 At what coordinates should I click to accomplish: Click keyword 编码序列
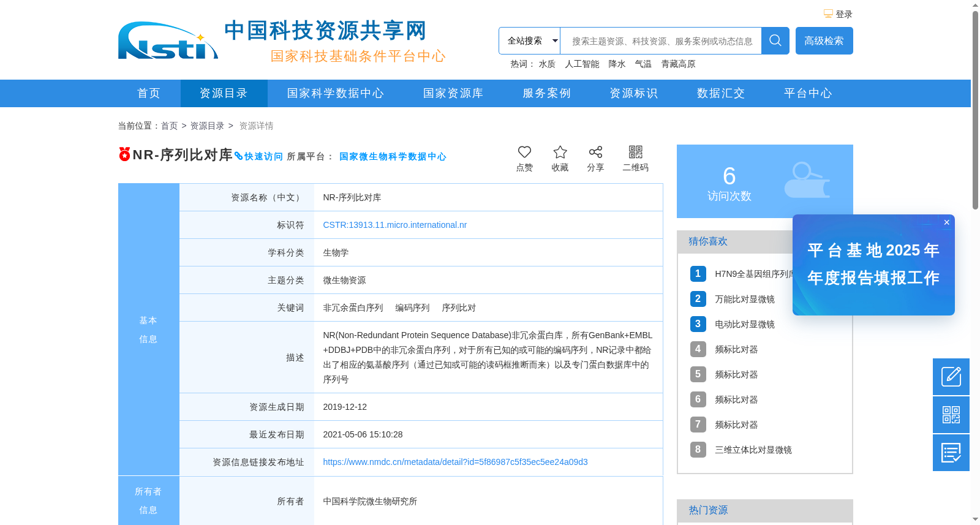click(412, 308)
